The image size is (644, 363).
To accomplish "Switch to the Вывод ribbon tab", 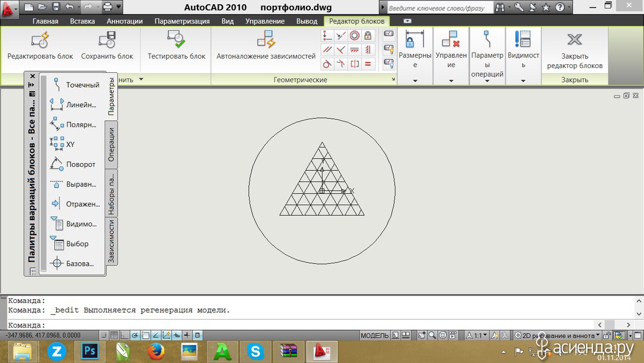I will (x=307, y=21).
